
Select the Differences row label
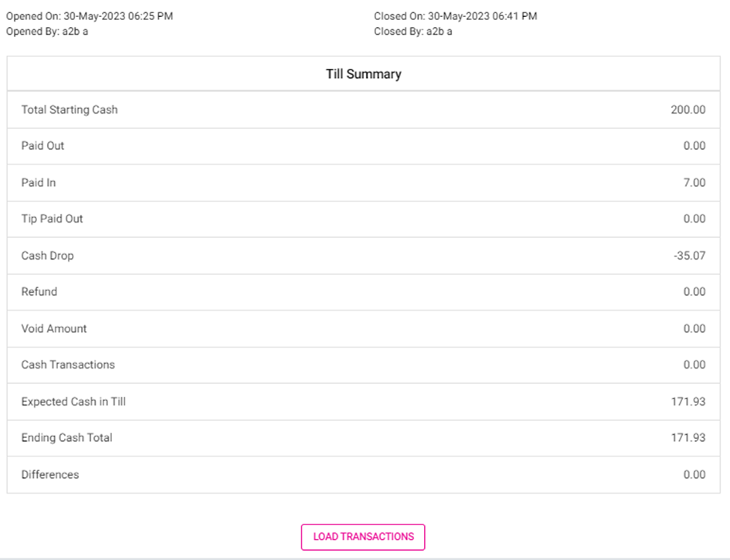click(50, 474)
